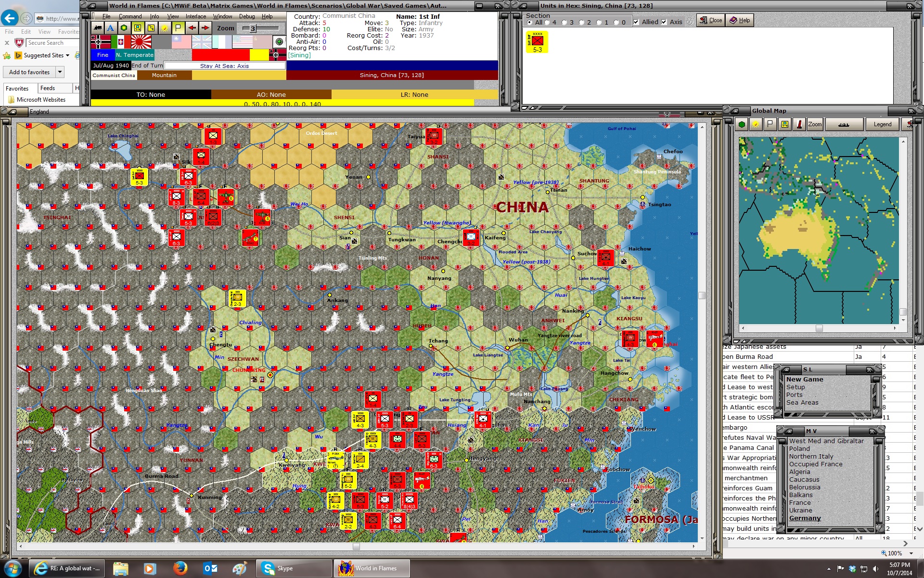The image size is (924, 578).
Task: Open the Interface menu
Action: click(x=195, y=16)
